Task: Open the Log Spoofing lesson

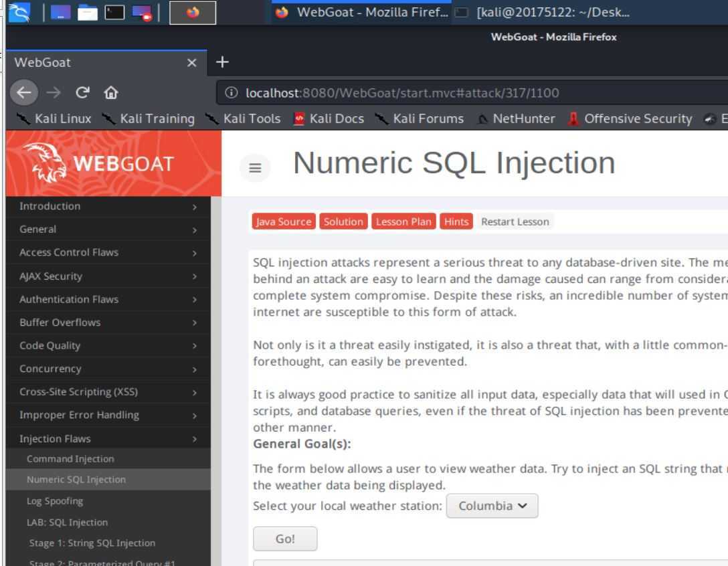Action: tap(108, 501)
